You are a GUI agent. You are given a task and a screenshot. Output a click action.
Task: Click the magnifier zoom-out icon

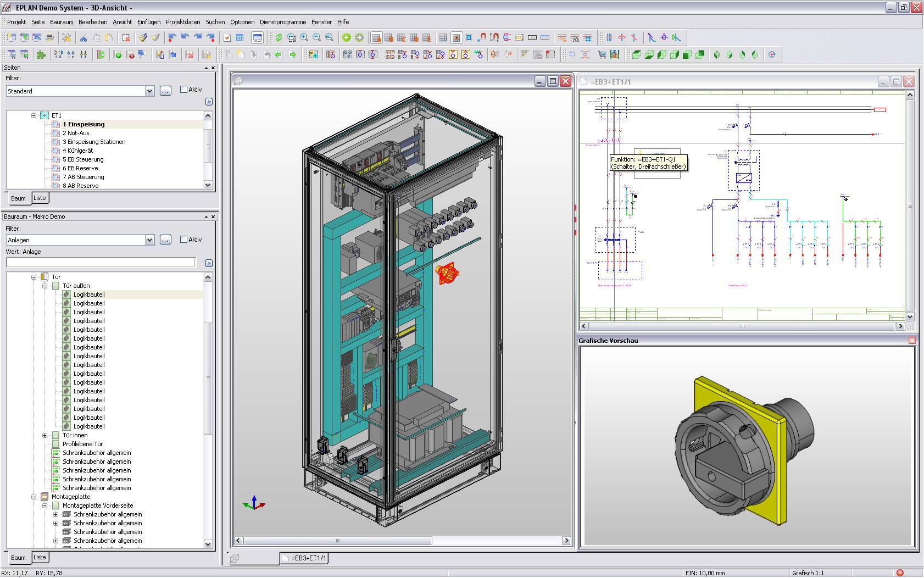coord(317,37)
